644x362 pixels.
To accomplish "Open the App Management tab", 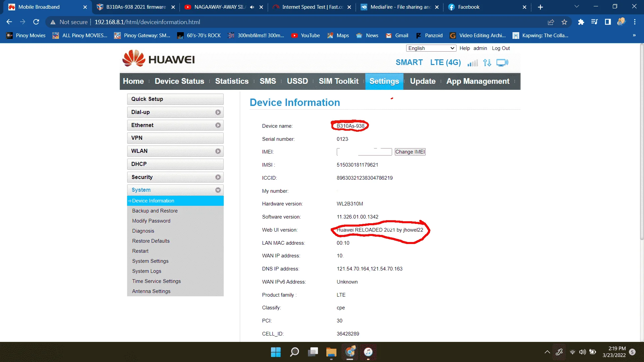I will point(478,81).
